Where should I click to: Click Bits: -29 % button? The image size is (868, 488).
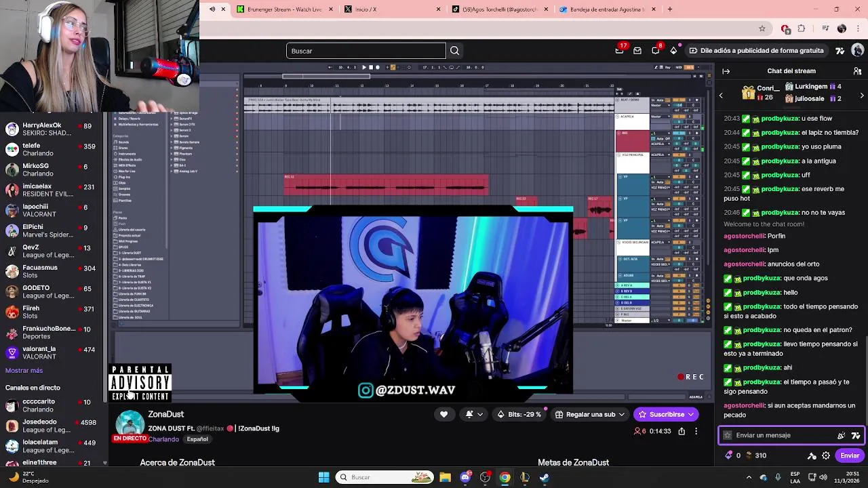point(520,414)
